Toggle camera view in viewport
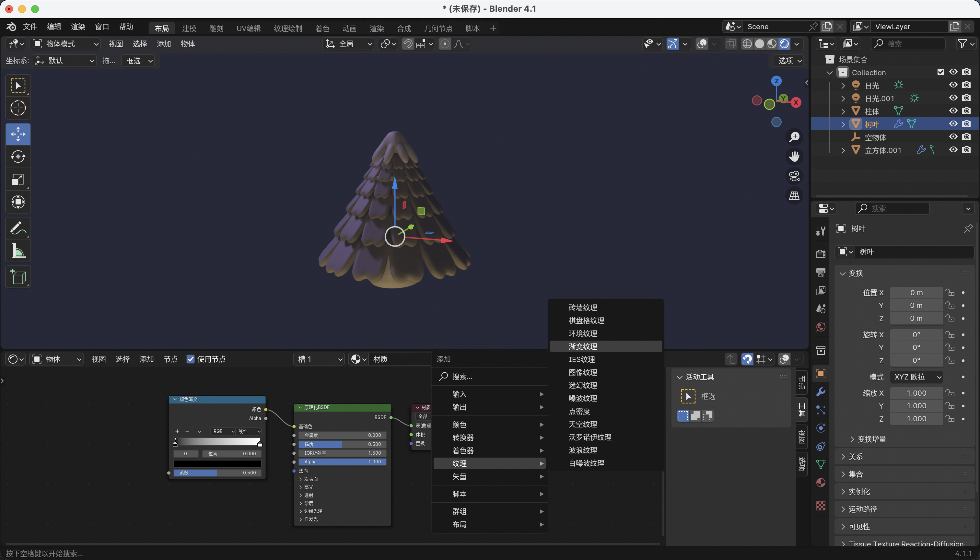This screenshot has height=560, width=980. (x=794, y=176)
